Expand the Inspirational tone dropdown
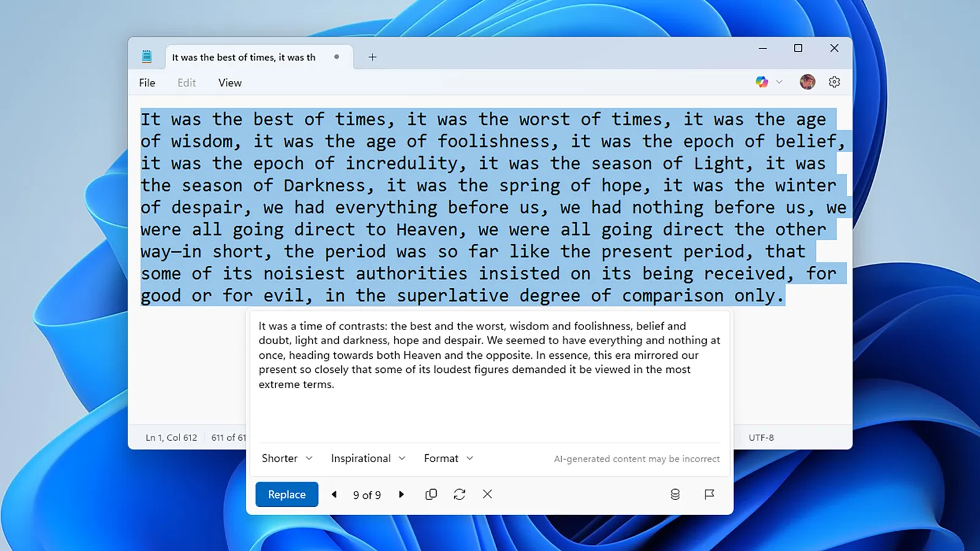The width and height of the screenshot is (980, 551). coord(368,459)
